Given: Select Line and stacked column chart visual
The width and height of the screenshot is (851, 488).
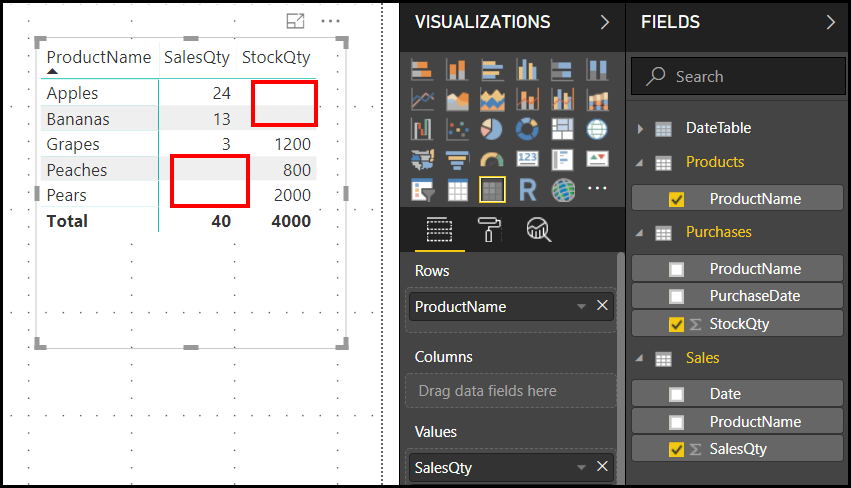Looking at the screenshot, I should [527, 100].
